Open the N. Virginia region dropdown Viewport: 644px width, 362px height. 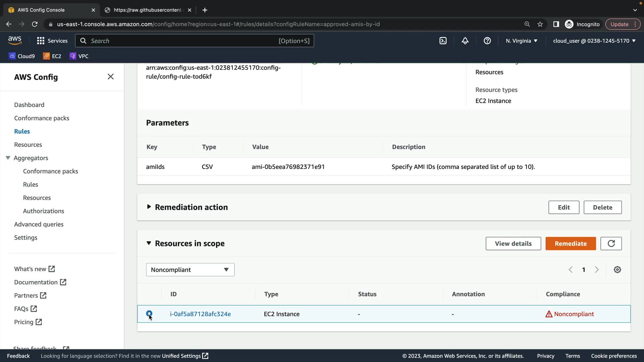pyautogui.click(x=521, y=41)
